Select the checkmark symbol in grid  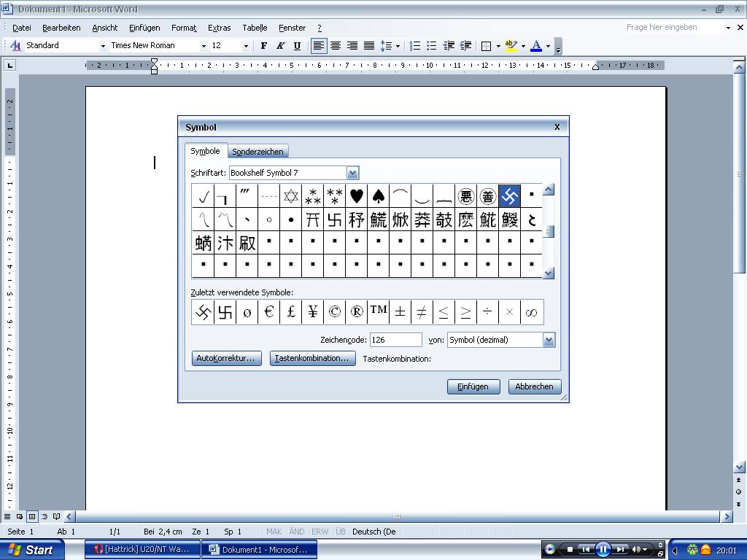(x=204, y=195)
